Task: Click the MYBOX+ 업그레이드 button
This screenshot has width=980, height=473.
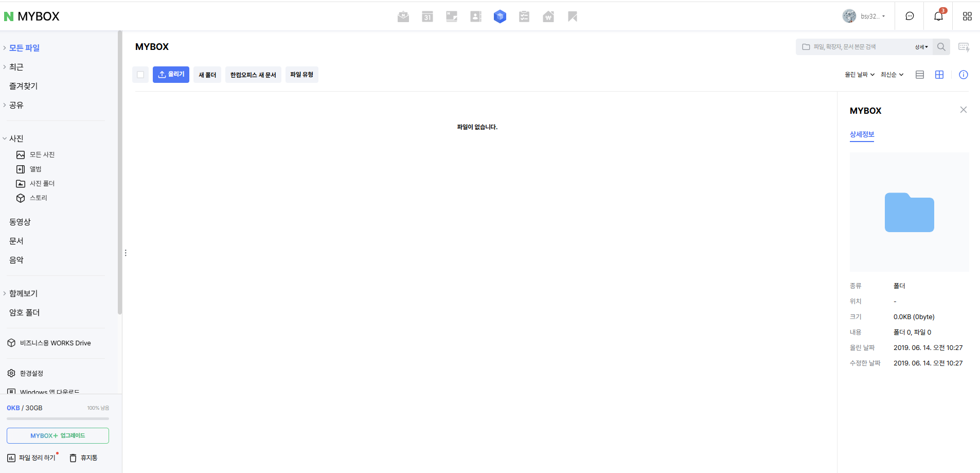Action: coord(58,435)
